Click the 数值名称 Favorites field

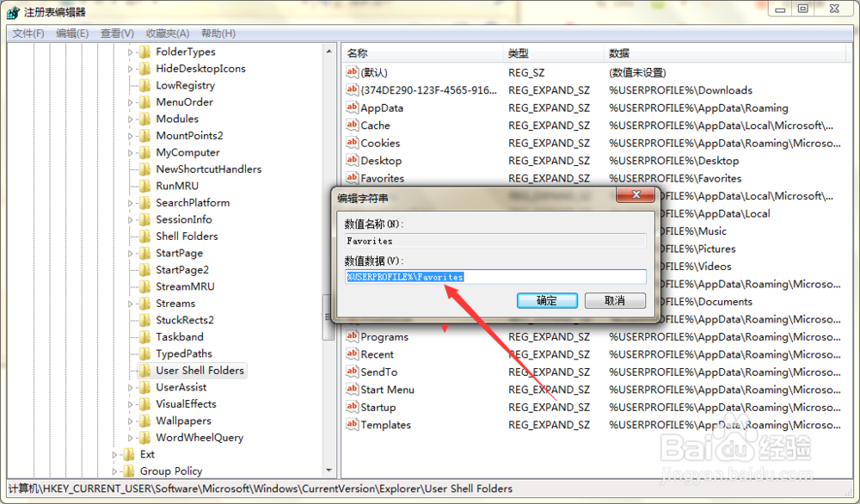[x=496, y=241]
